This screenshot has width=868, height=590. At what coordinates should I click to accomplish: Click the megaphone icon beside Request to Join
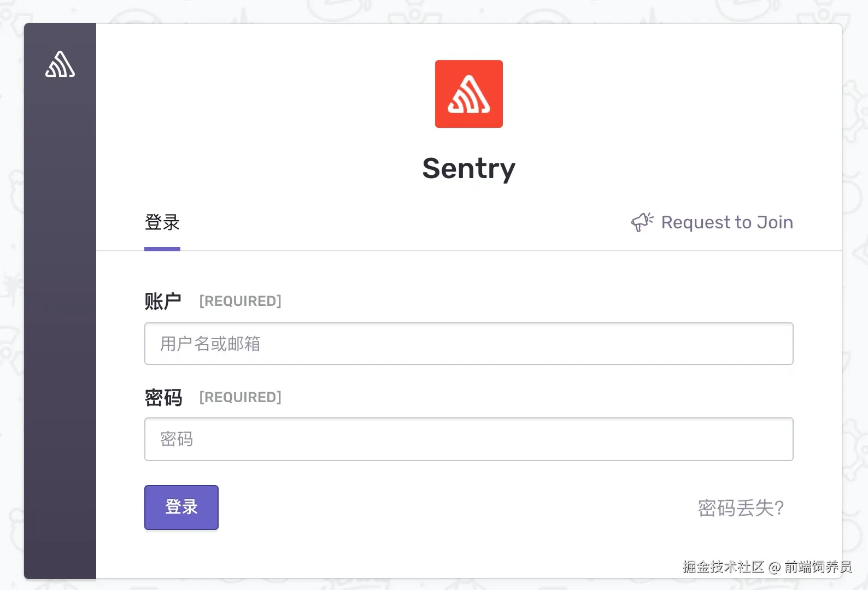[642, 222]
